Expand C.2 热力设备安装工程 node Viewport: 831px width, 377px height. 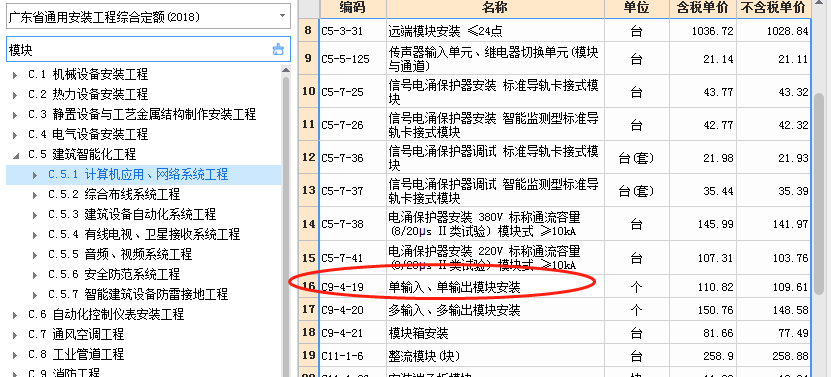[15, 95]
